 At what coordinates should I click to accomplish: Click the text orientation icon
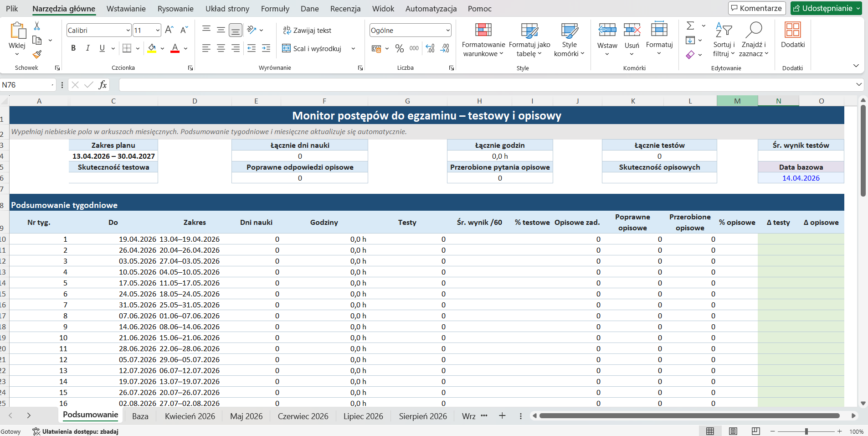[x=251, y=30]
